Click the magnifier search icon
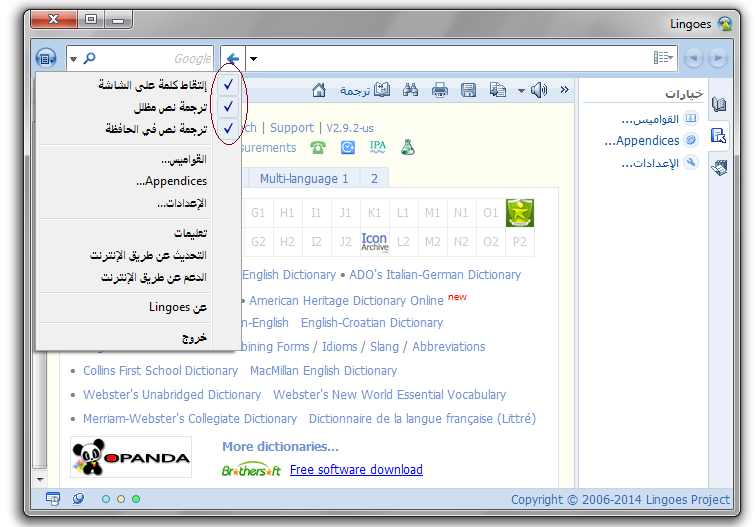The height and width of the screenshot is (527, 756). (x=90, y=58)
